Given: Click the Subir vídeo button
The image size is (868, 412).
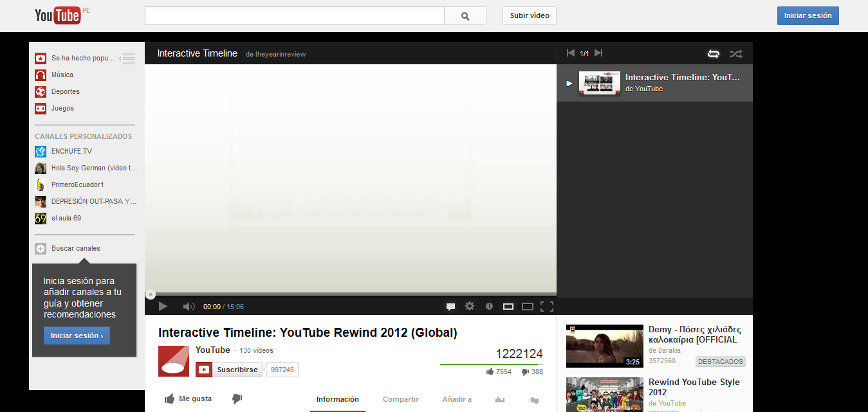Looking at the screenshot, I should coord(530,15).
